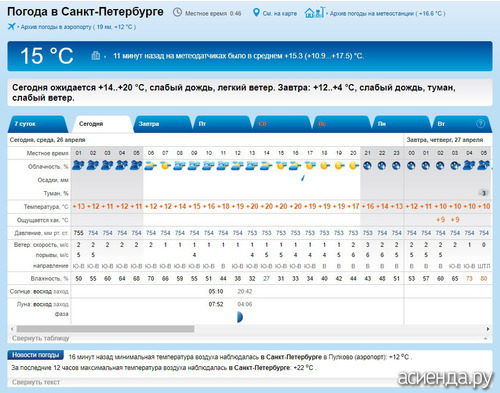Click the sensor building icon beside 15 °C
This screenshot has width=500, height=393.
point(96,55)
